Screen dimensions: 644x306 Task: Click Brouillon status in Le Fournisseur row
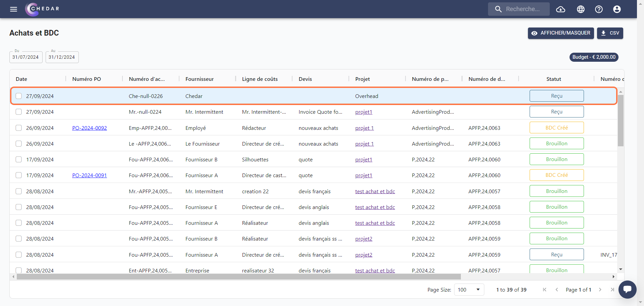(556, 143)
